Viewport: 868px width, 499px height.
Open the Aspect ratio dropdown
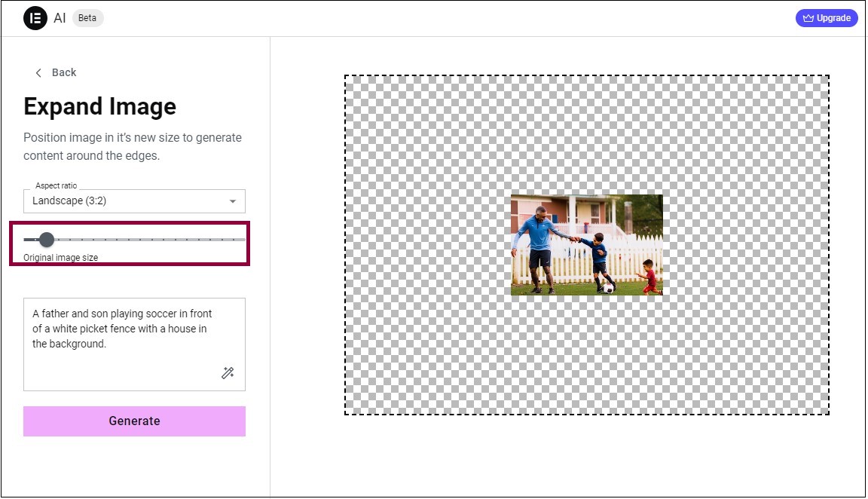point(134,201)
